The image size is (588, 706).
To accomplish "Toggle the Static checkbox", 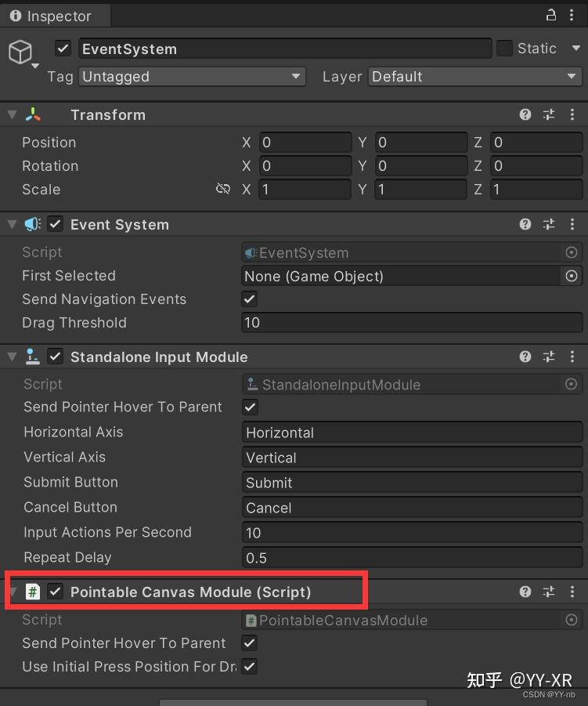I will 505,49.
